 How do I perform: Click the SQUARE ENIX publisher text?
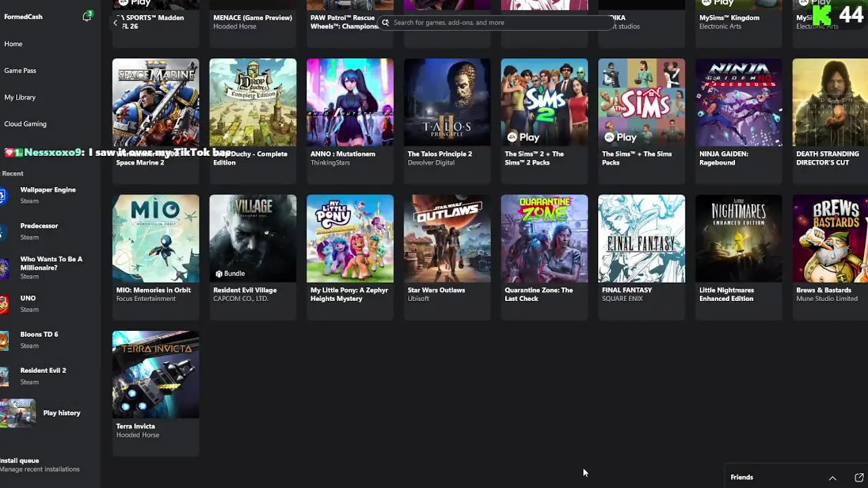pos(622,299)
